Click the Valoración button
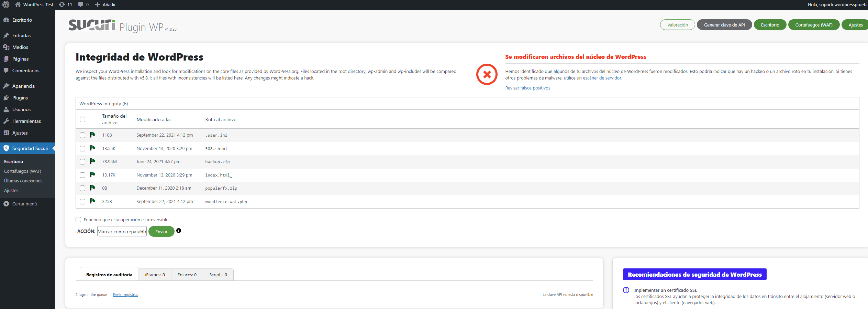 click(678, 25)
